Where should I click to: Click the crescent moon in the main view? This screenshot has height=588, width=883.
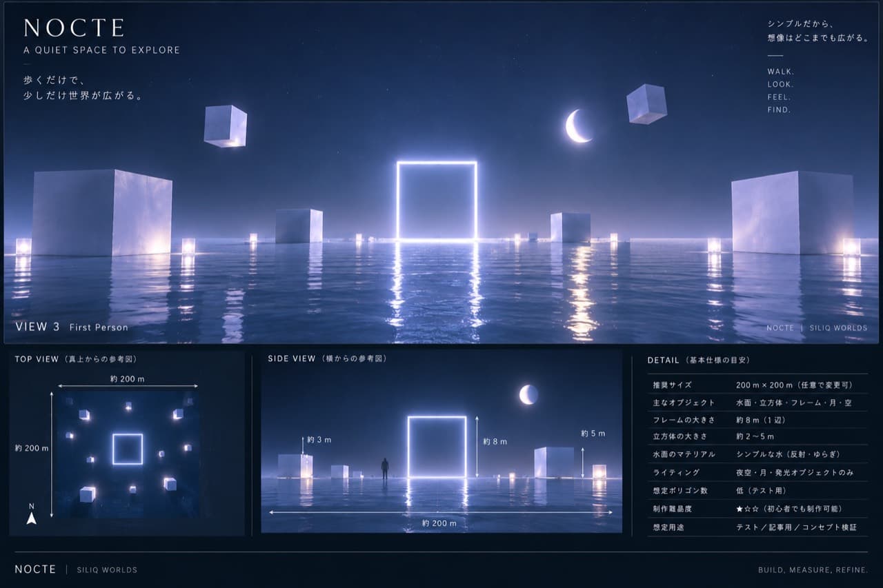577,126
